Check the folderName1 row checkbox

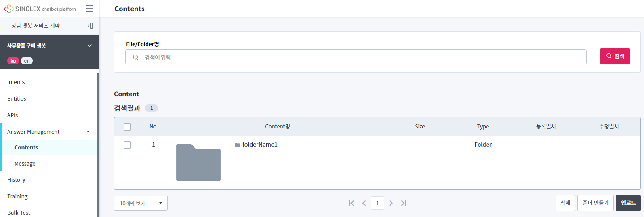point(127,145)
